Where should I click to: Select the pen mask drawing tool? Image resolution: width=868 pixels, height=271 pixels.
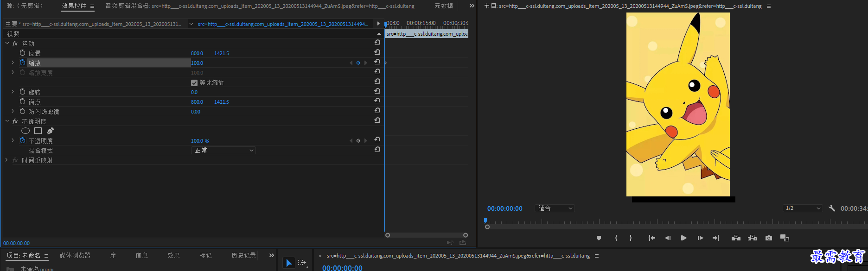[51, 131]
